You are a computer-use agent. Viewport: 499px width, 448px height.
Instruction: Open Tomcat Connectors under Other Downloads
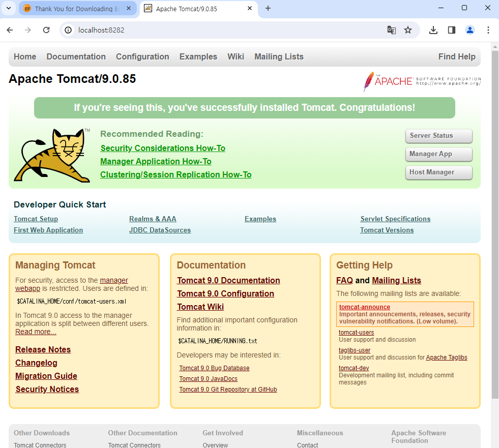click(x=40, y=445)
